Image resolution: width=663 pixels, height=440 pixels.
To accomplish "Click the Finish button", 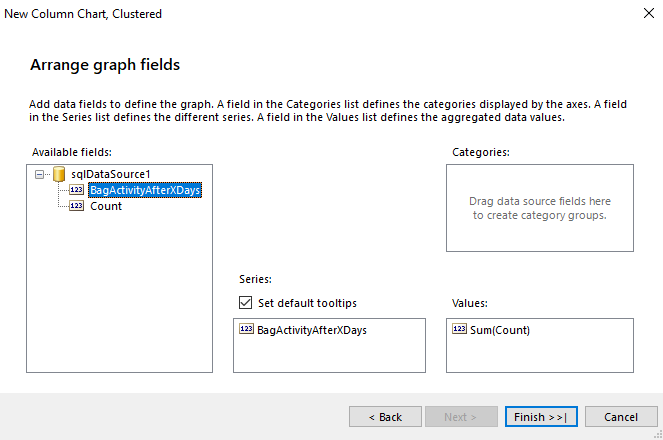I will [x=541, y=417].
